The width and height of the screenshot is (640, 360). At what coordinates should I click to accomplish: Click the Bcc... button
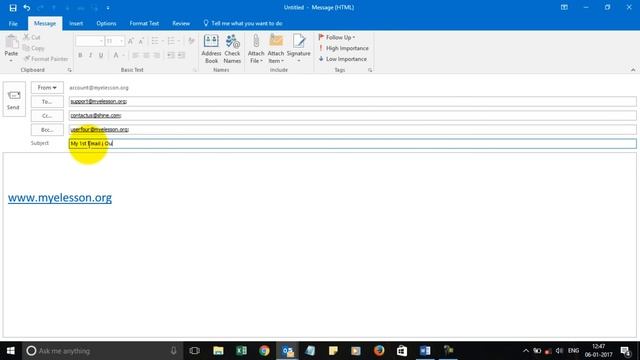47,130
